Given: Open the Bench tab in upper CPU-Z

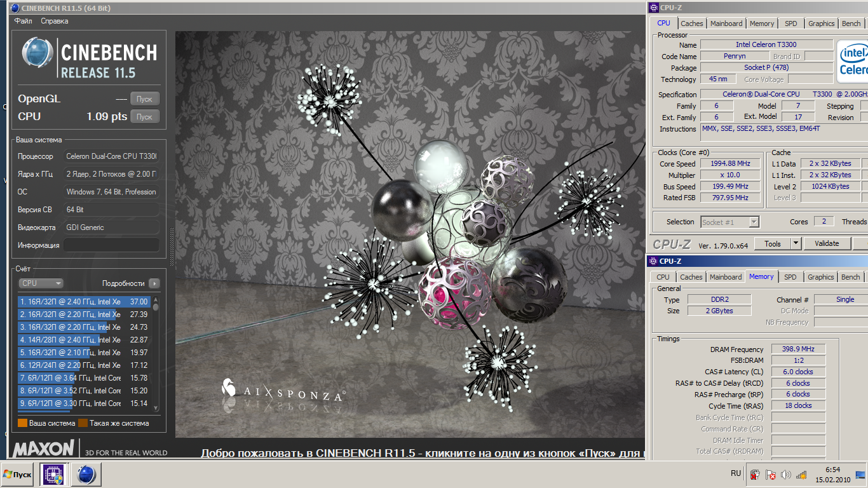Looking at the screenshot, I should coord(851,24).
